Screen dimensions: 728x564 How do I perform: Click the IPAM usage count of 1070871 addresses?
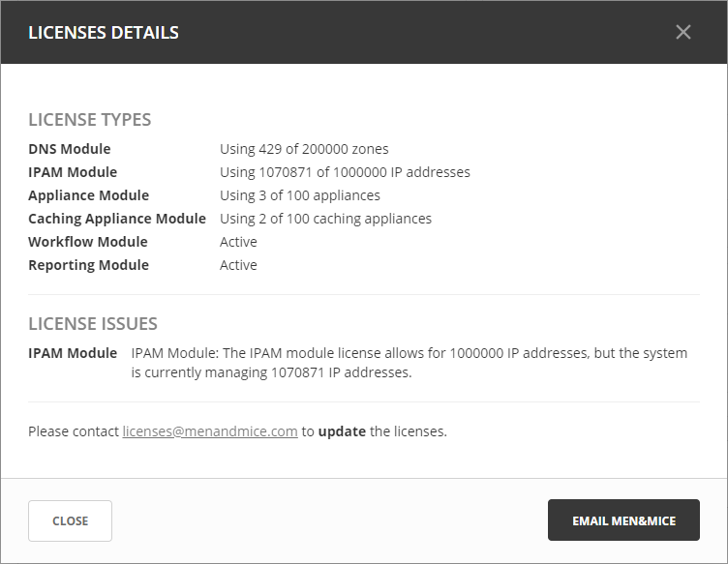pyautogui.click(x=345, y=172)
